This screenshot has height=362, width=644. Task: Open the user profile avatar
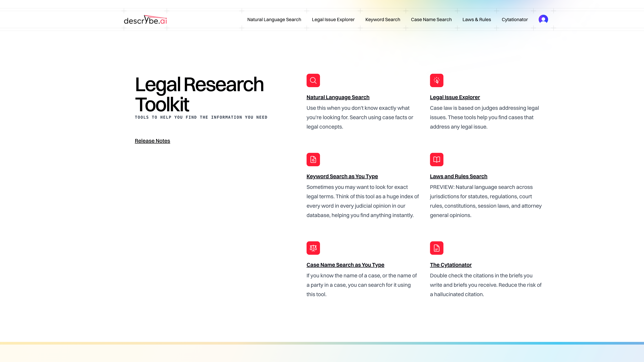(x=543, y=19)
